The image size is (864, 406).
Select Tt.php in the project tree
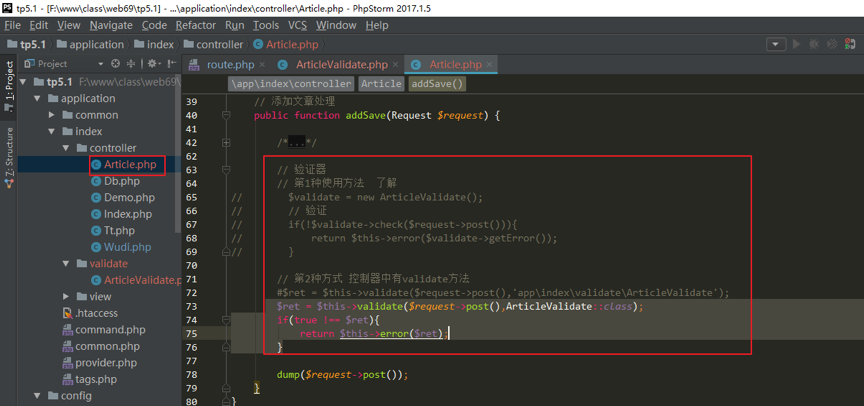tap(113, 230)
